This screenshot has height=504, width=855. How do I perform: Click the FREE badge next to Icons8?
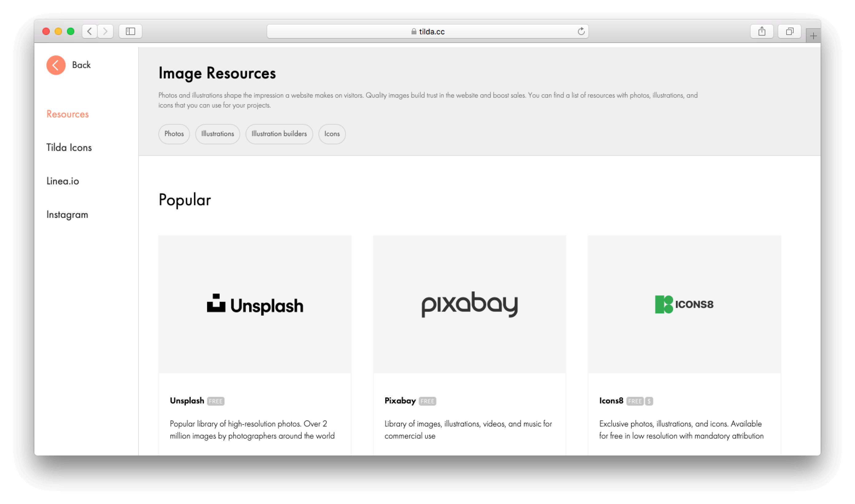635,401
